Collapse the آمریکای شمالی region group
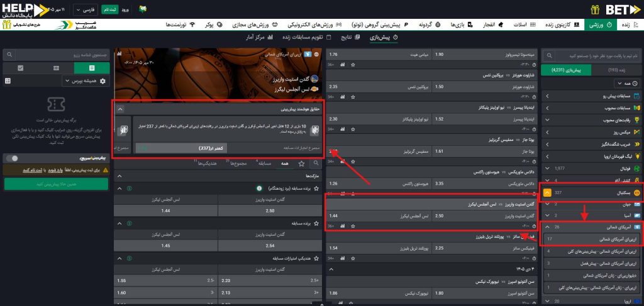644x306 pixels. (548, 227)
